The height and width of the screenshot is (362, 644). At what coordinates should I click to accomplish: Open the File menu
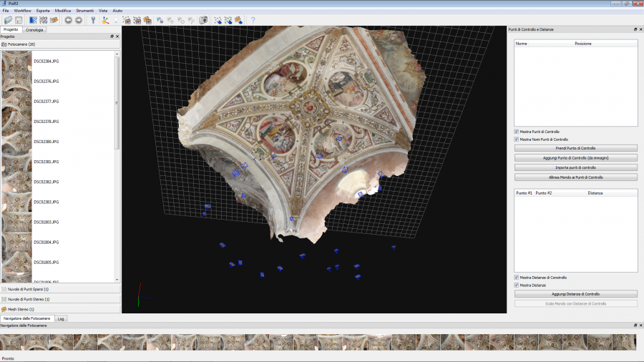6,11
